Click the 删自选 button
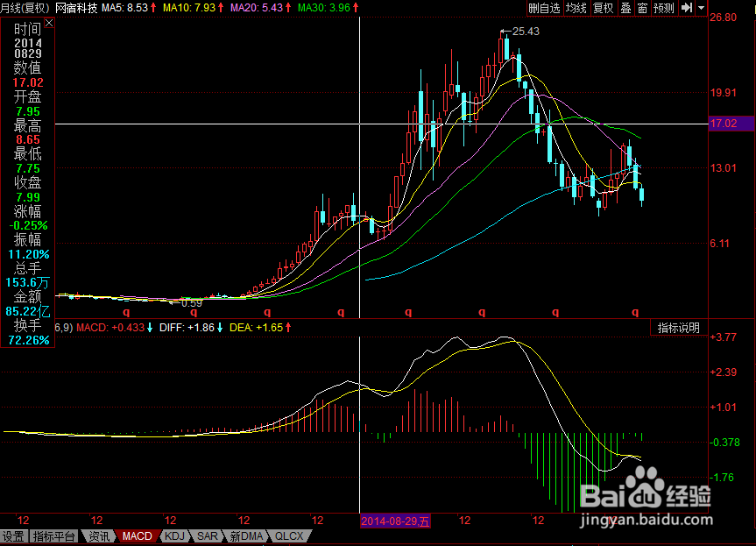The width and height of the screenshot is (756, 546). (x=544, y=8)
